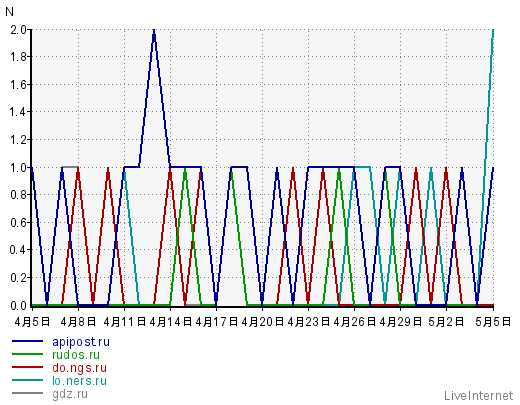Click the gdz.ru legend label

(x=70, y=394)
